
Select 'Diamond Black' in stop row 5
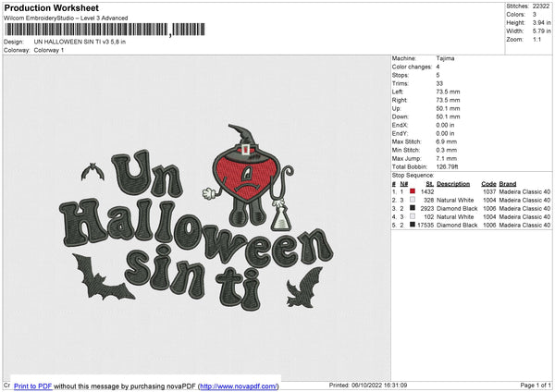click(457, 225)
